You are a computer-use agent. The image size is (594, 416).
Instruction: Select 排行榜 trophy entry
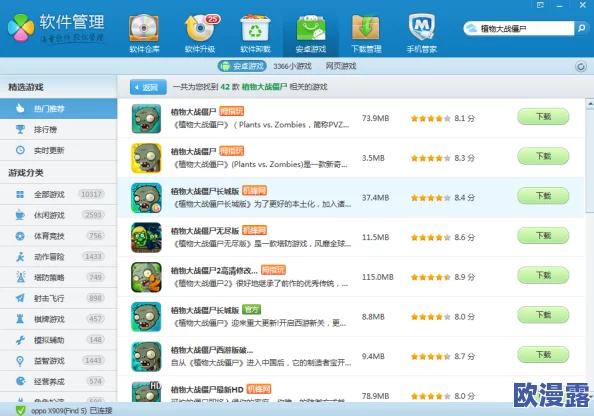58,130
